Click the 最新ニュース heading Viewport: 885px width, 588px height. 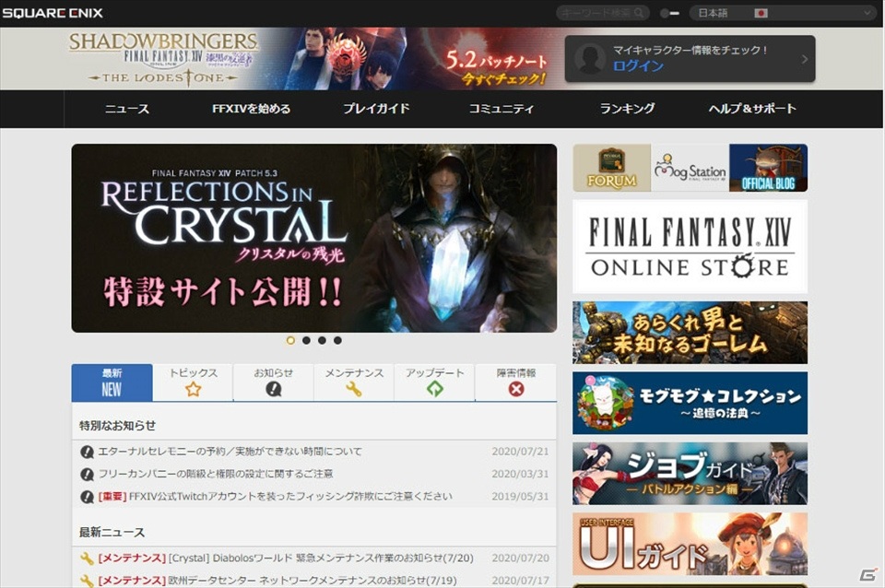coord(112,532)
